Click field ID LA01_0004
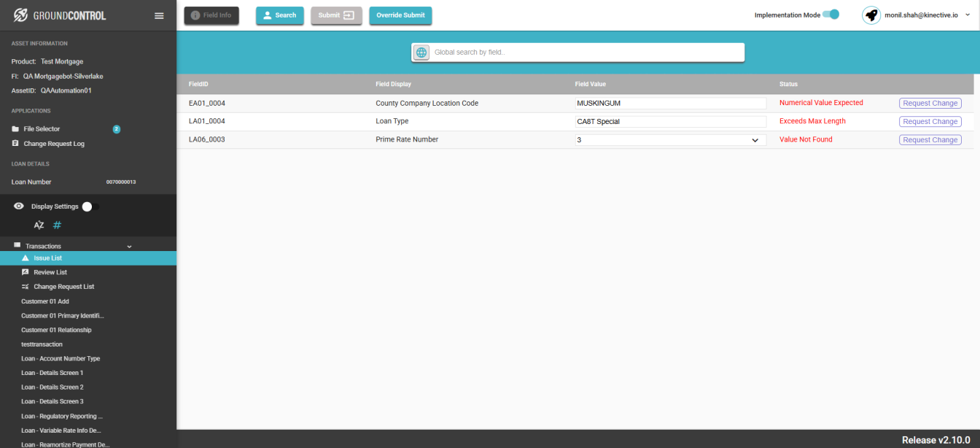 207,121
